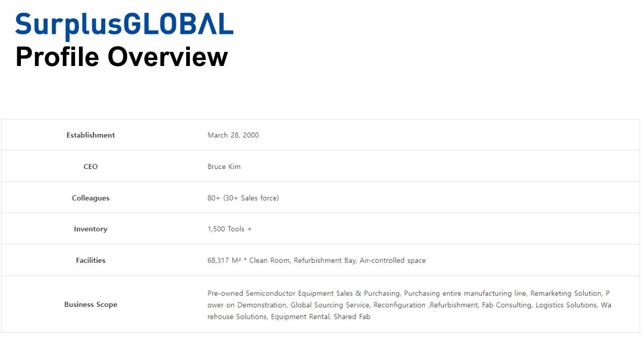Click the Business Scope row label

90,304
